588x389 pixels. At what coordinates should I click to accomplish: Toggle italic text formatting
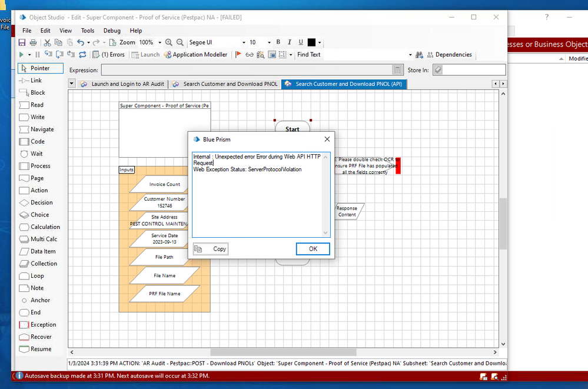tap(290, 42)
